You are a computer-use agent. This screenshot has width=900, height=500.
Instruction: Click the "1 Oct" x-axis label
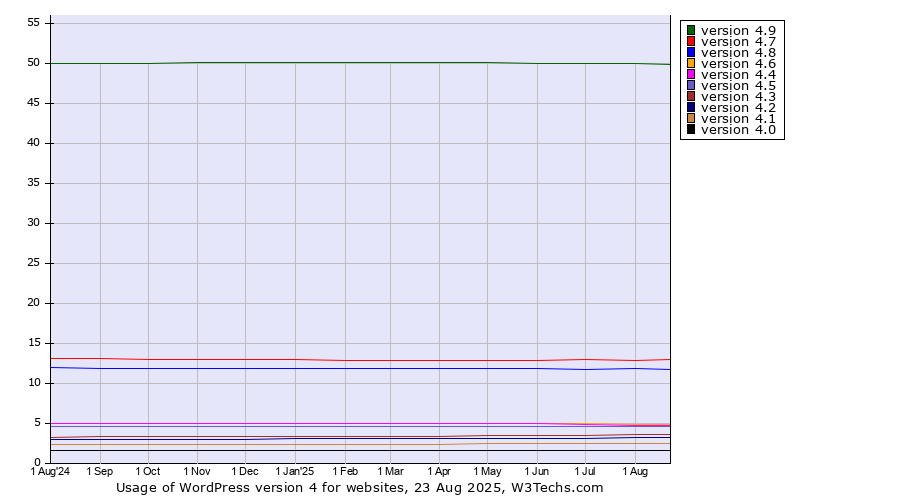148,471
